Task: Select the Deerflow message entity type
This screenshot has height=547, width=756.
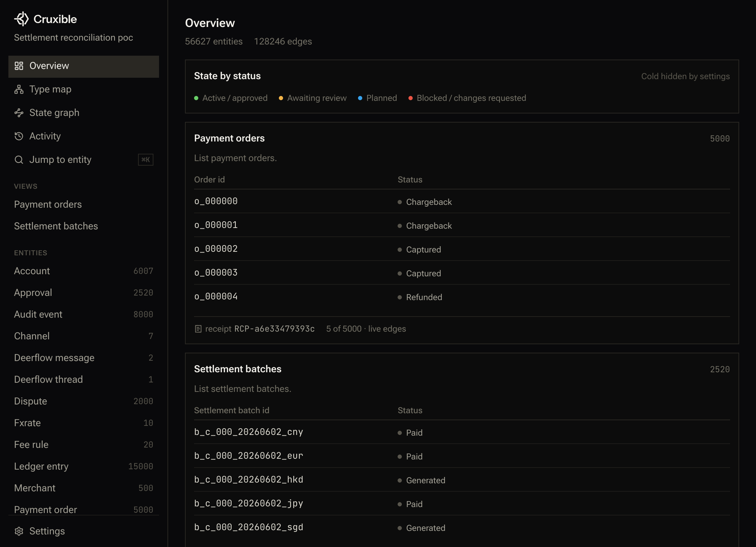Action: (84, 358)
